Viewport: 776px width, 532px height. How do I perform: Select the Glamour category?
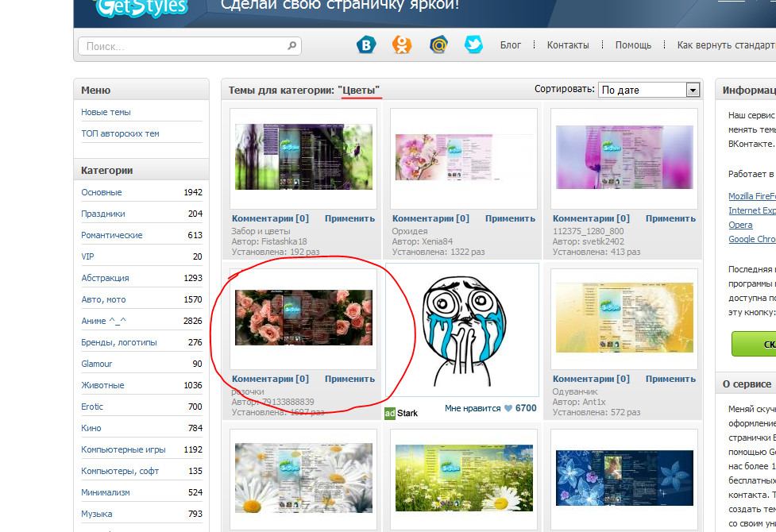coord(97,364)
